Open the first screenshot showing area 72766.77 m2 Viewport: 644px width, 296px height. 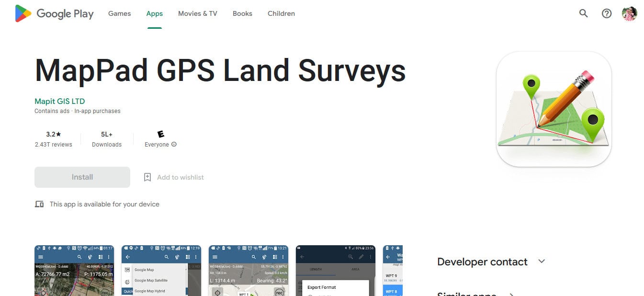coord(74,271)
